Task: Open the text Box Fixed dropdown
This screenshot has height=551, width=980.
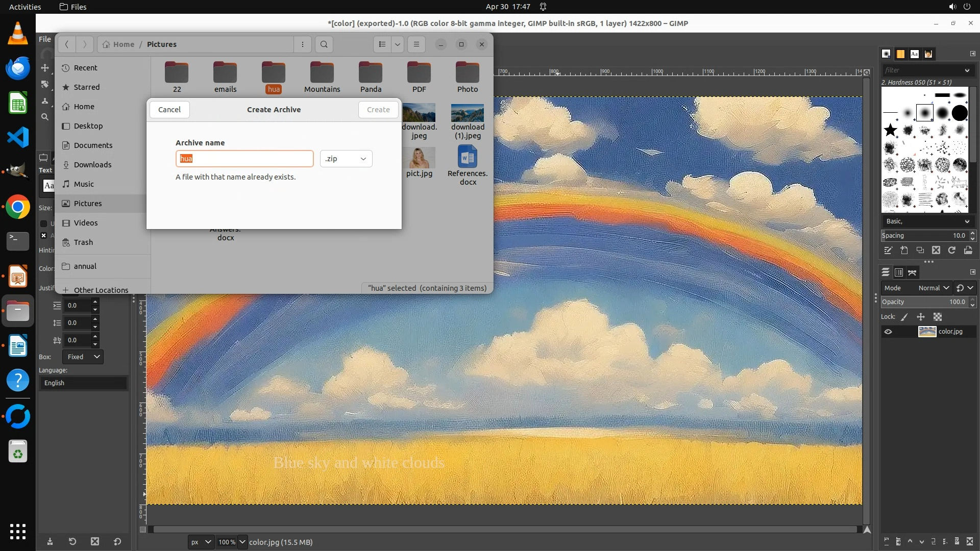Action: click(83, 357)
